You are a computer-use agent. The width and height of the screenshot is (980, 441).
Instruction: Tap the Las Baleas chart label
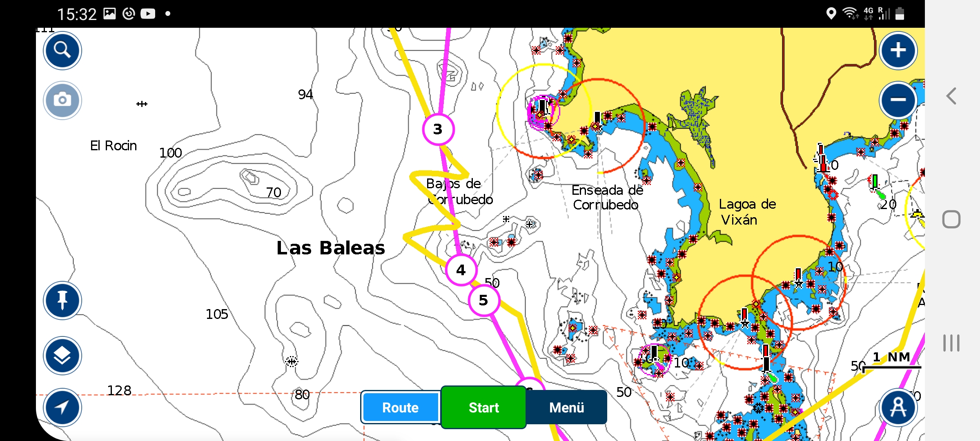click(331, 248)
